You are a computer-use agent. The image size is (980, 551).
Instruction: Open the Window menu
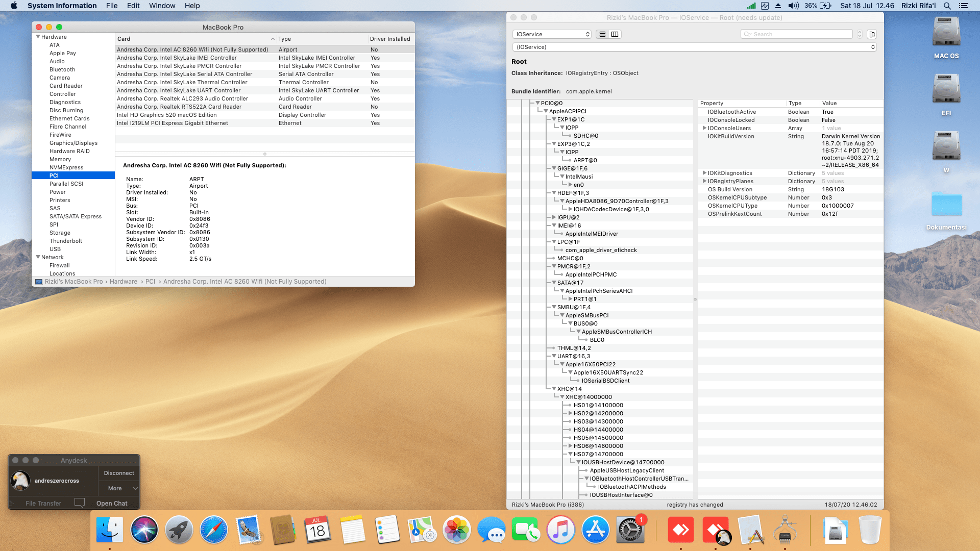(162, 6)
